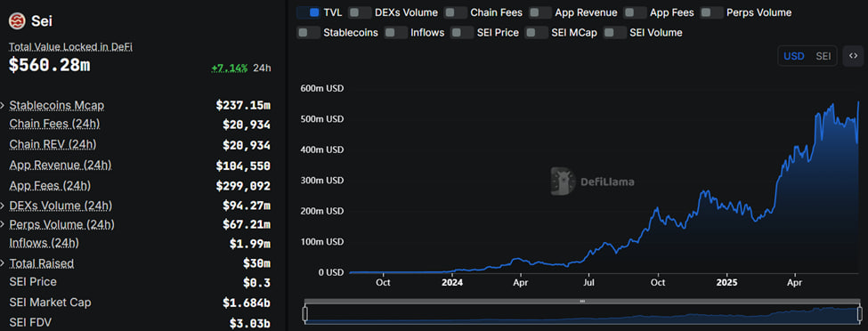Click the $237.15m stablecoins value
This screenshot has height=331, width=868.
click(243, 105)
